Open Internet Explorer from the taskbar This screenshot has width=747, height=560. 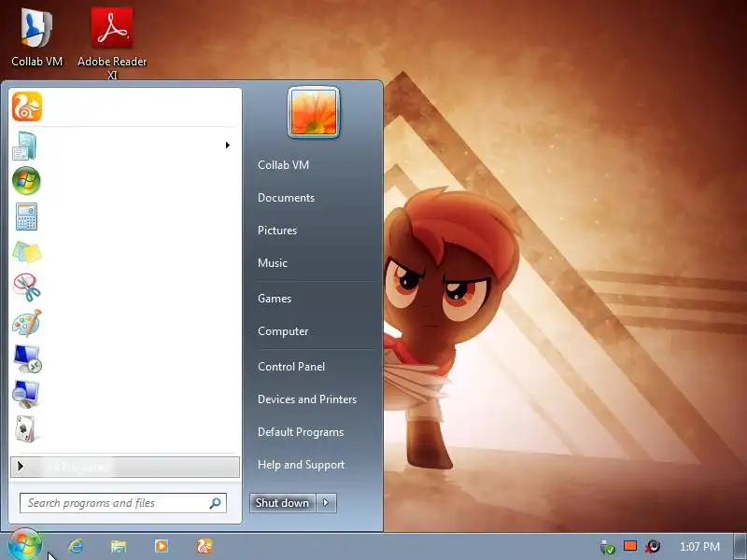[76, 546]
